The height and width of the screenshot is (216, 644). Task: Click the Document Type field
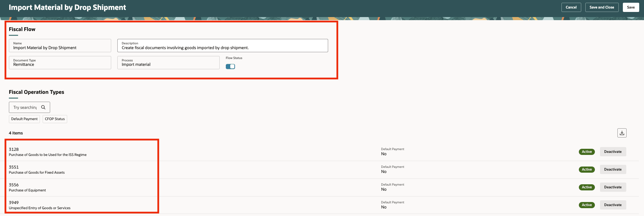click(60, 63)
